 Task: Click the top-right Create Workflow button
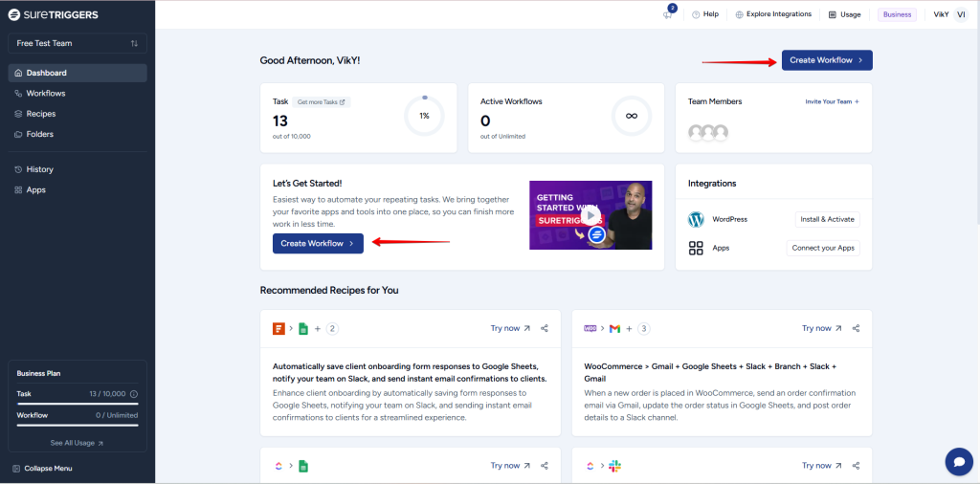827,60
